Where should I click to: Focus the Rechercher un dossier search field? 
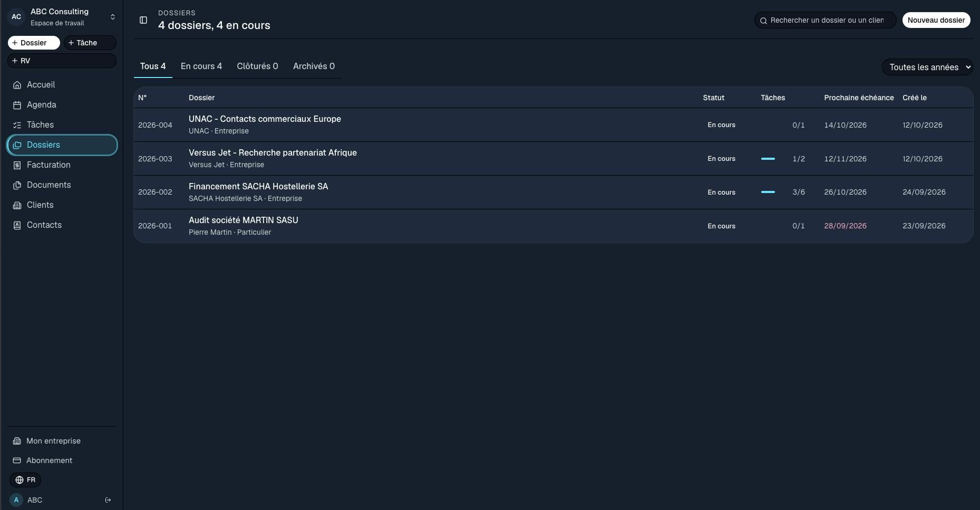pos(826,20)
